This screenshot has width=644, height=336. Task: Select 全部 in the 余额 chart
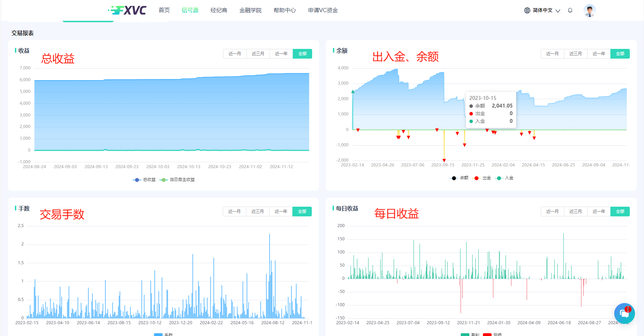click(620, 54)
